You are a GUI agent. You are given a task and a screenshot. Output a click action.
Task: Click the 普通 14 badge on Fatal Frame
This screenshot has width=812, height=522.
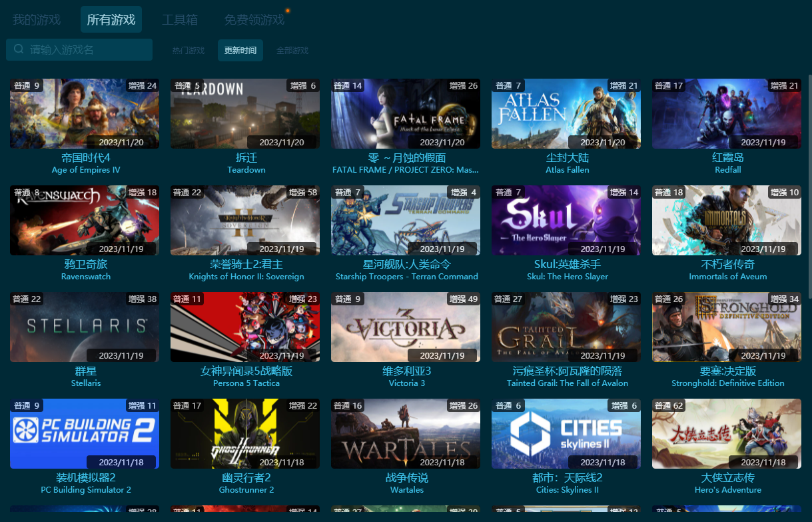348,86
